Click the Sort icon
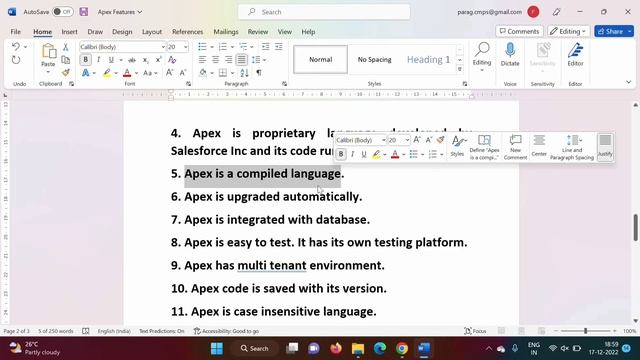Screen dimensions: 640x360 (x=244, y=73)
